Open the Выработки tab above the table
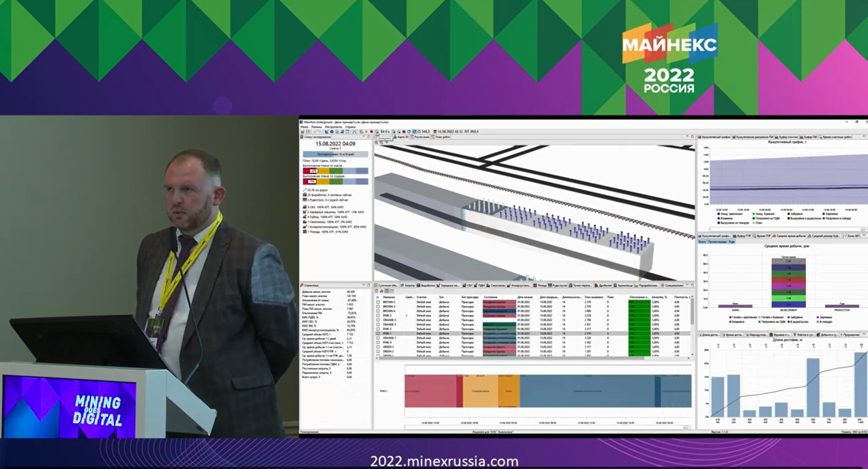 click(x=426, y=285)
